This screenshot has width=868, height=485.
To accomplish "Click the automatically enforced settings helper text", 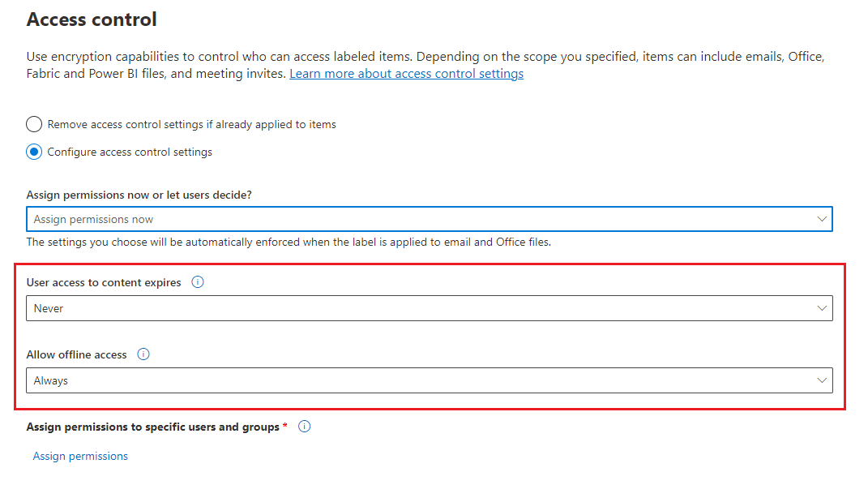I will point(289,242).
